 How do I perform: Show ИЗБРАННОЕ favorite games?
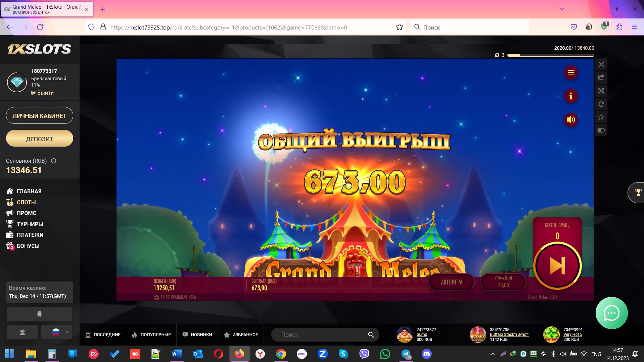[241, 334]
